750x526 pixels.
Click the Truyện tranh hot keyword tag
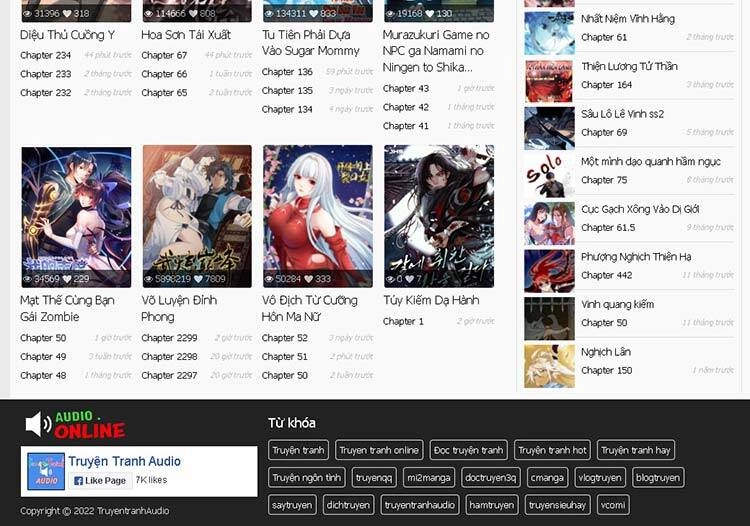(x=552, y=450)
